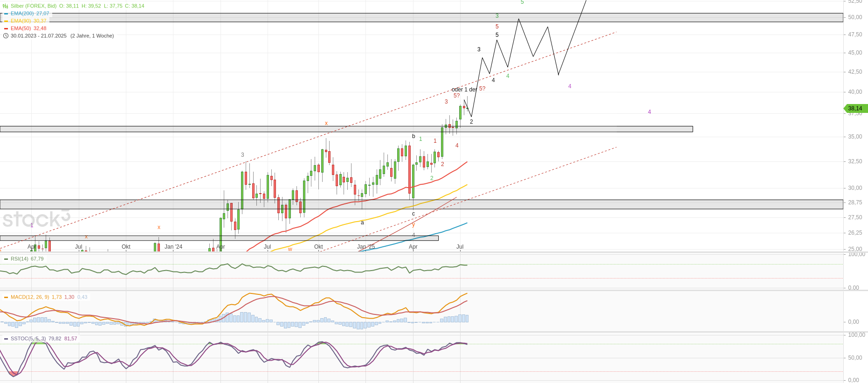Image resolution: width=868 pixels, height=383 pixels.
Task: Click the 'oder 1 der' text annotation
Action: pyautogui.click(x=464, y=90)
